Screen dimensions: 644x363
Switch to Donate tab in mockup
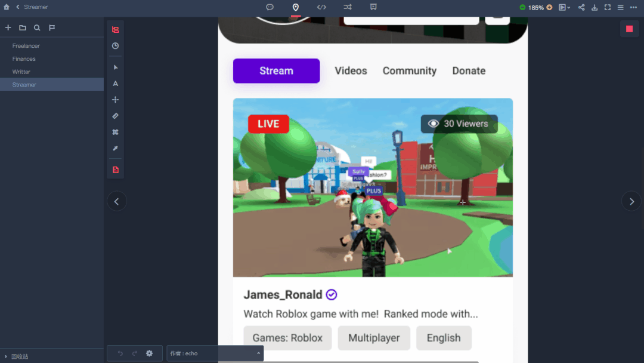(x=469, y=70)
